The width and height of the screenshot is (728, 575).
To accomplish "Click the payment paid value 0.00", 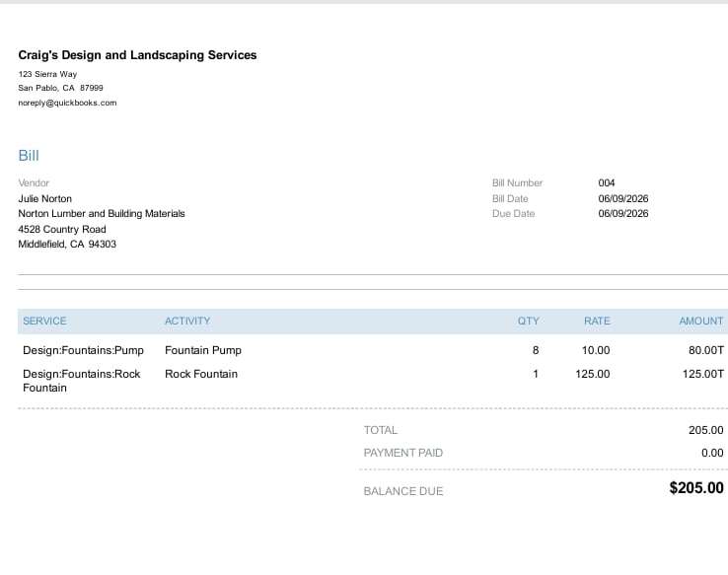I will 712,453.
